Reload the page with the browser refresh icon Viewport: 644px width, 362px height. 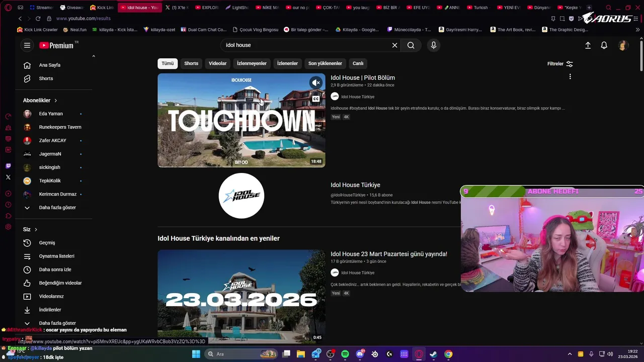pyautogui.click(x=38, y=19)
